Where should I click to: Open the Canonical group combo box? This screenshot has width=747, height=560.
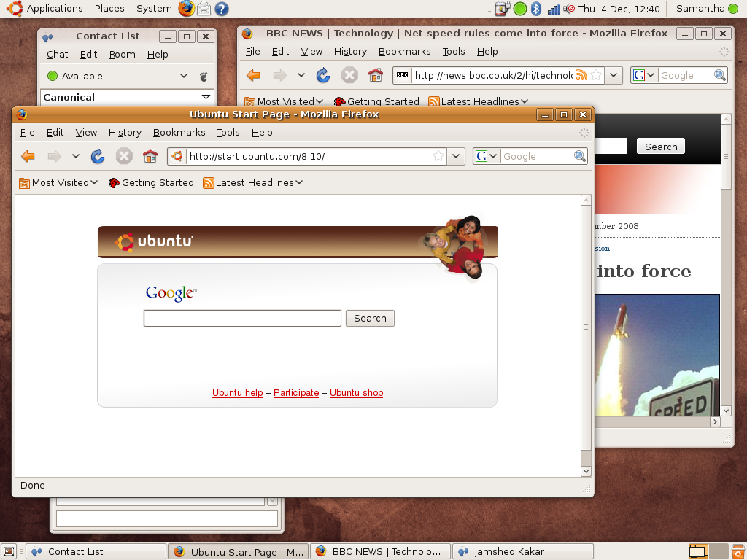[x=206, y=97]
